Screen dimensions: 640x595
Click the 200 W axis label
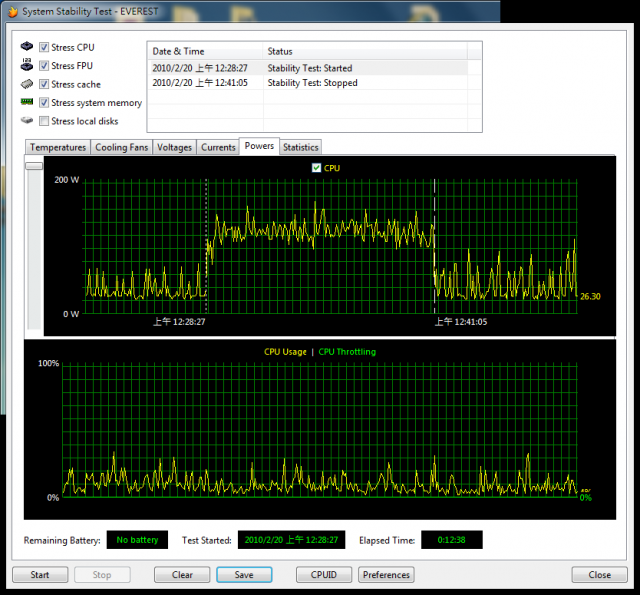[67, 180]
